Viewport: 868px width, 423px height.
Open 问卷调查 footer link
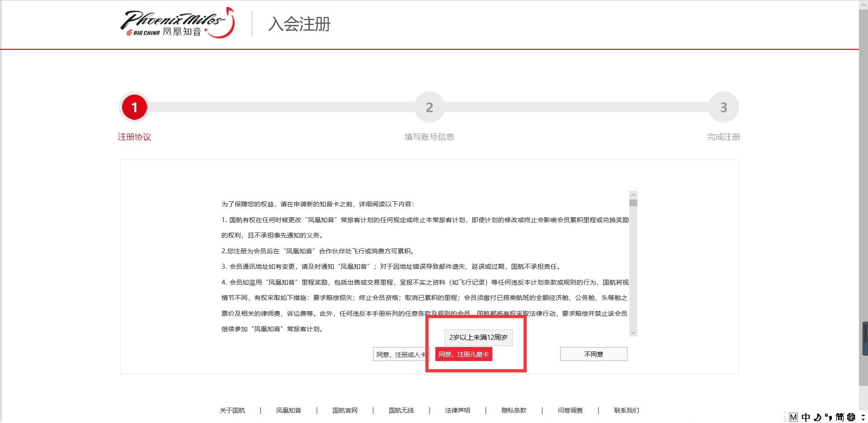coord(570,410)
